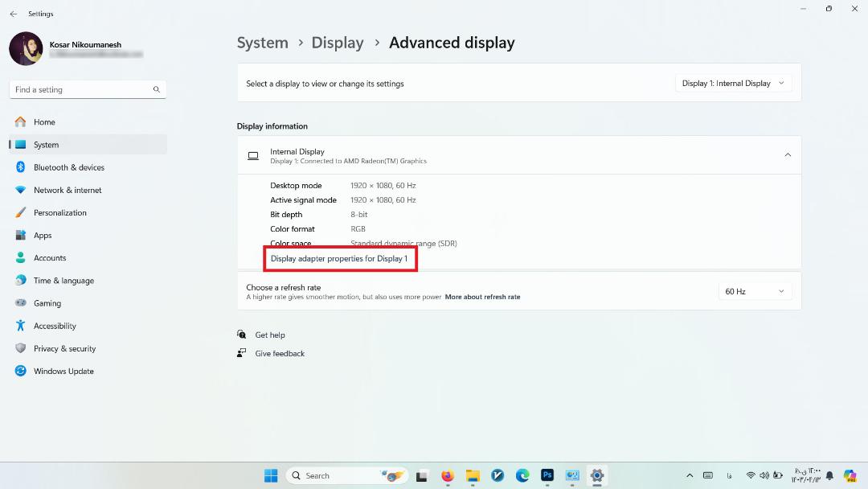Collapse the Internal Display information section
The height and width of the screenshot is (489, 868).
click(788, 155)
